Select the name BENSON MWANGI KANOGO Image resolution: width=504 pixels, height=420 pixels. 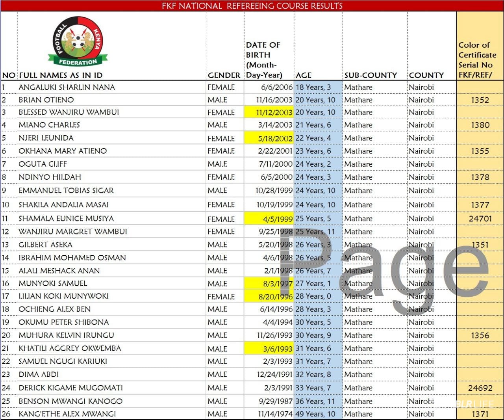[70, 401]
